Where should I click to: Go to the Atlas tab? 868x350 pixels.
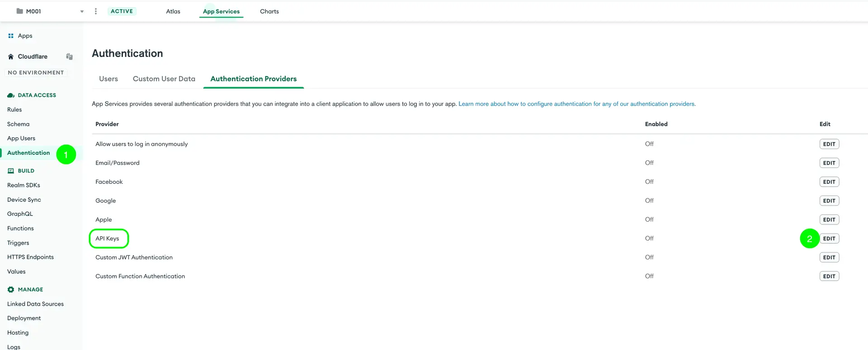(x=173, y=11)
